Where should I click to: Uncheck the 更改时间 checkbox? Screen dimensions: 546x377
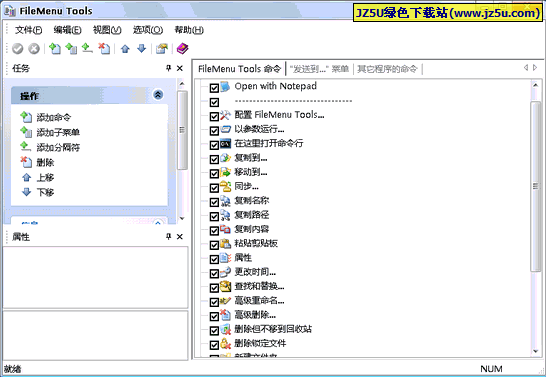pos(214,274)
